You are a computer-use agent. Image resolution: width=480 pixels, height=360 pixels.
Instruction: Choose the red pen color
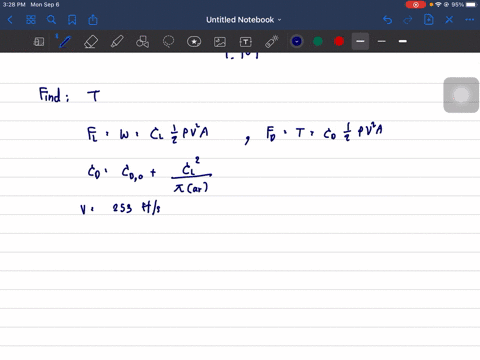[x=339, y=41]
